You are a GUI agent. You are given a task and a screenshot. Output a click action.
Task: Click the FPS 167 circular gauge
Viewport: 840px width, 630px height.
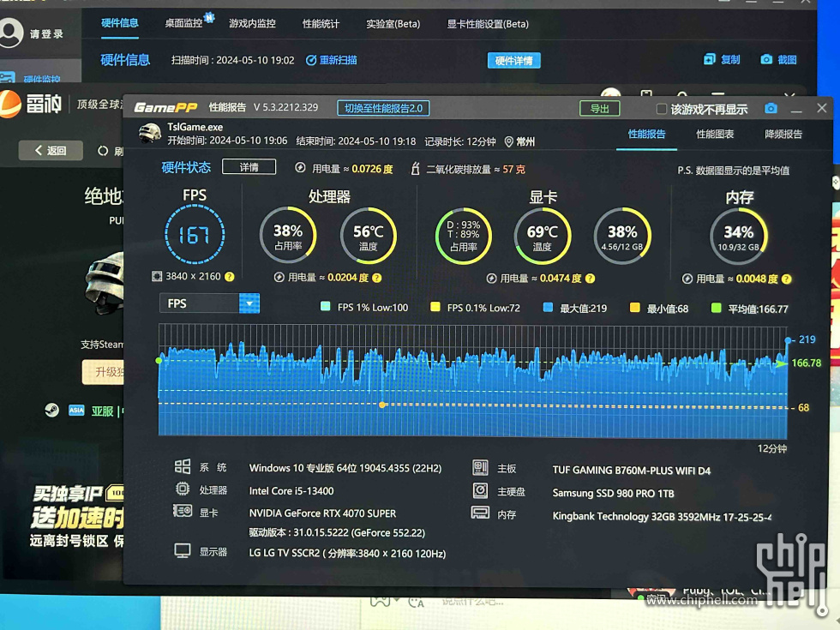pyautogui.click(x=195, y=235)
